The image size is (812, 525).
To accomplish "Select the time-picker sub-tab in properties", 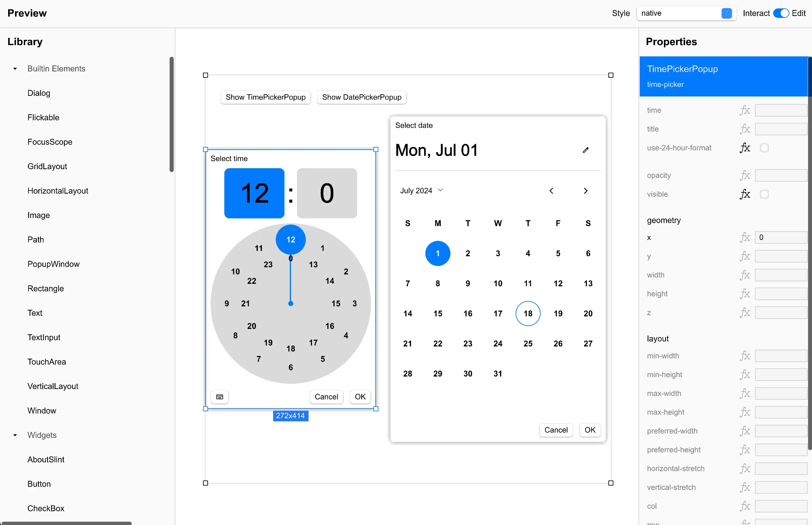I will pyautogui.click(x=665, y=84).
